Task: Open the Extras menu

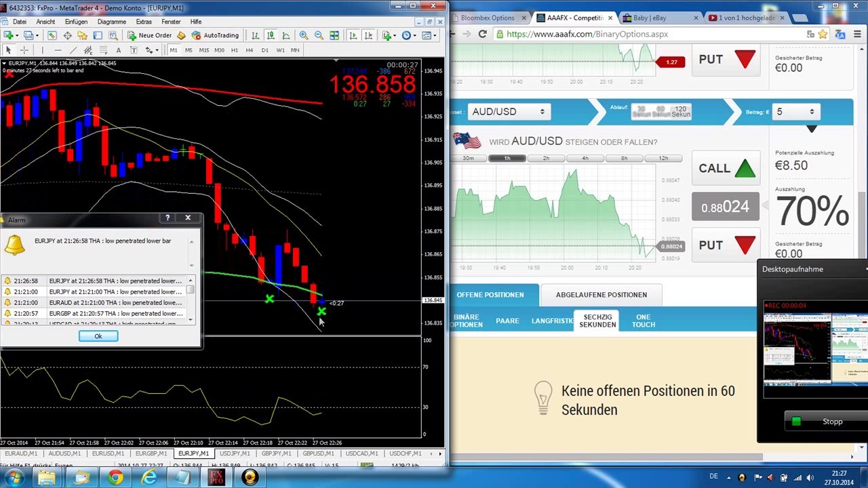Action: 144,22
